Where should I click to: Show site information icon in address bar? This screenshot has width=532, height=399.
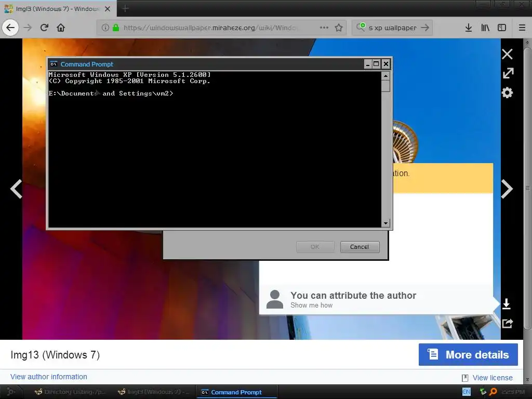pyautogui.click(x=105, y=28)
